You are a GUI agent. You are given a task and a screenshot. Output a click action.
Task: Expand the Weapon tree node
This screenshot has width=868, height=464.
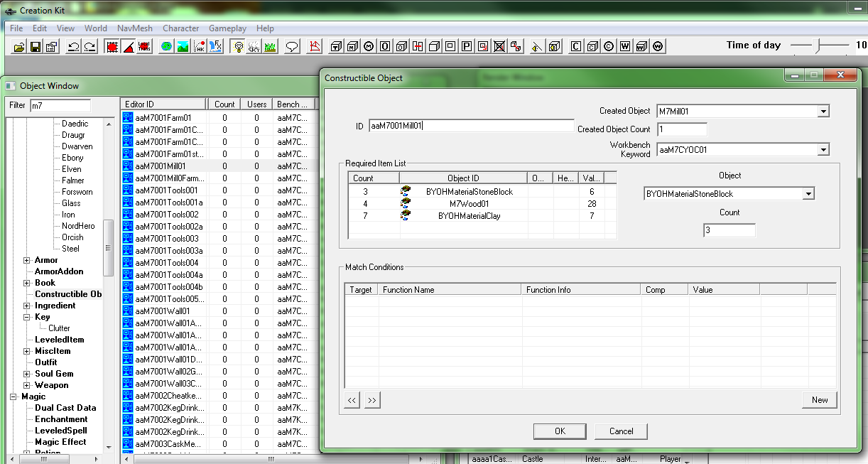[27, 385]
